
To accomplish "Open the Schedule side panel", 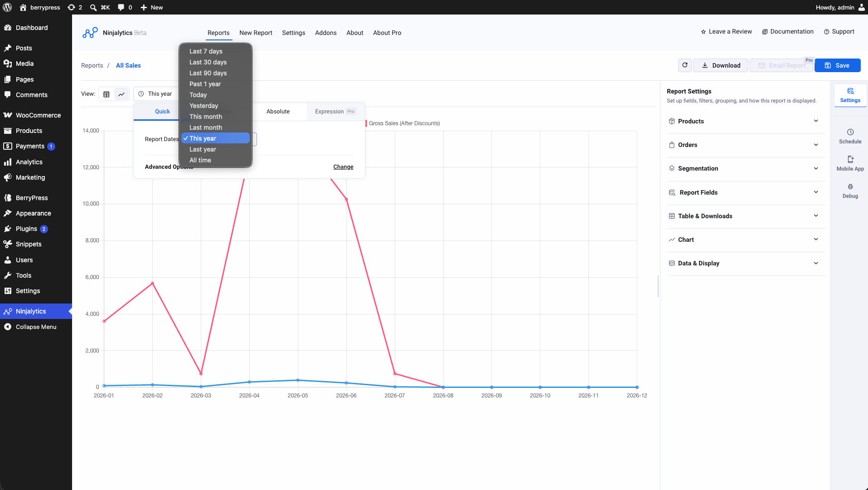I will click(850, 136).
